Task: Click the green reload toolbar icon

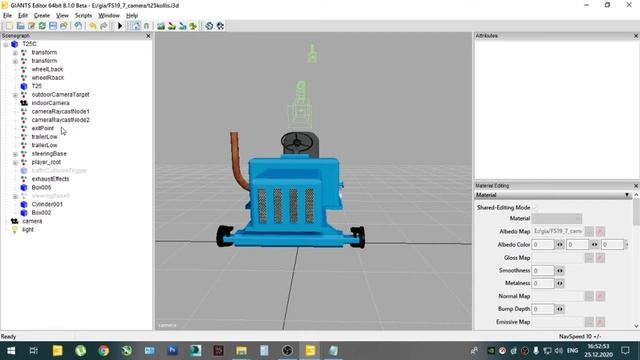Action: click(x=42, y=26)
